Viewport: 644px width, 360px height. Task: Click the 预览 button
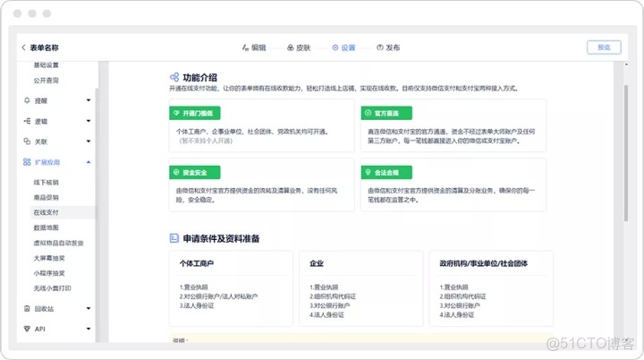604,47
